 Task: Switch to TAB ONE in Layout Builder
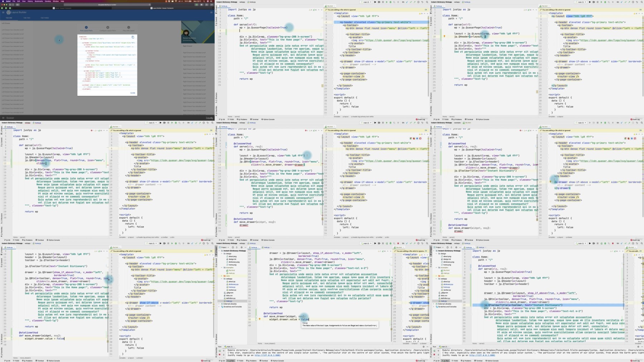click(x=9, y=18)
